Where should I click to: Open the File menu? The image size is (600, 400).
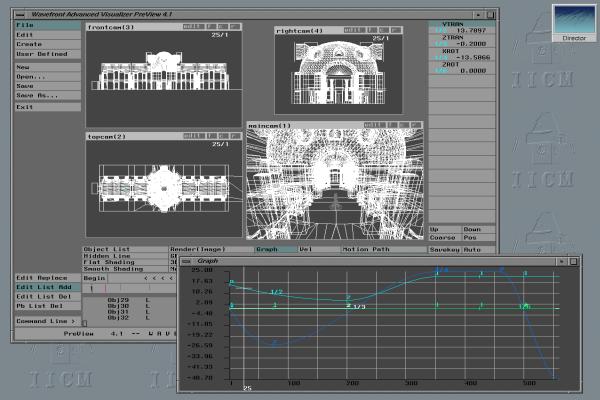[x=48, y=25]
